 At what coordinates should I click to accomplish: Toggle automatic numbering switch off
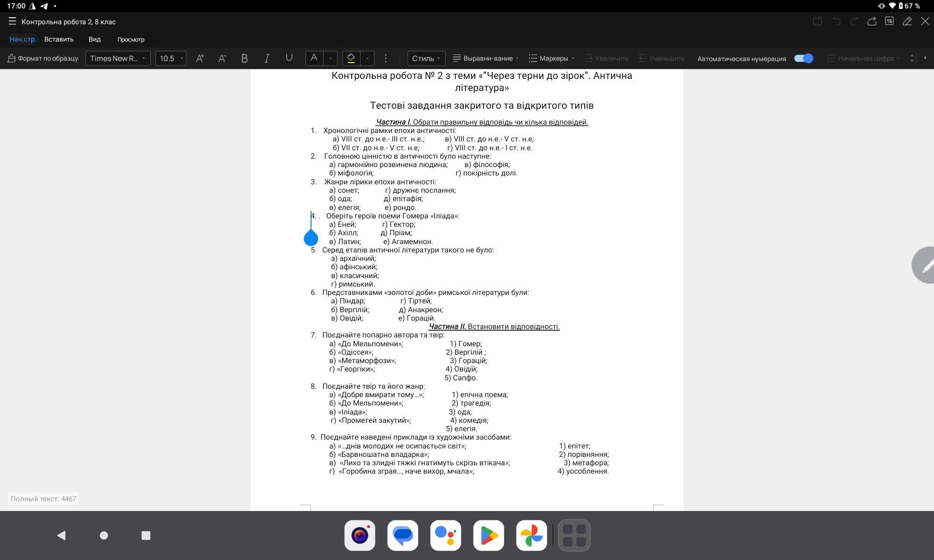pos(804,58)
